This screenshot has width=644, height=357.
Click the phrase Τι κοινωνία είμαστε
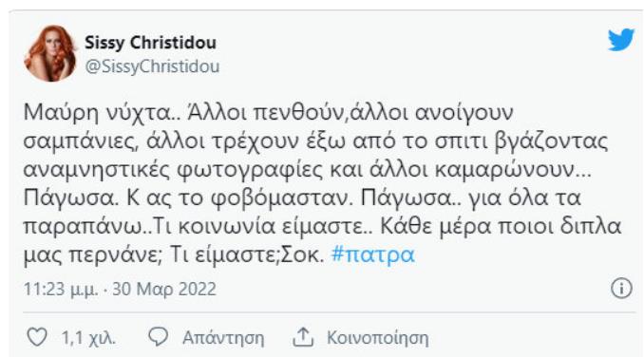click(x=258, y=227)
